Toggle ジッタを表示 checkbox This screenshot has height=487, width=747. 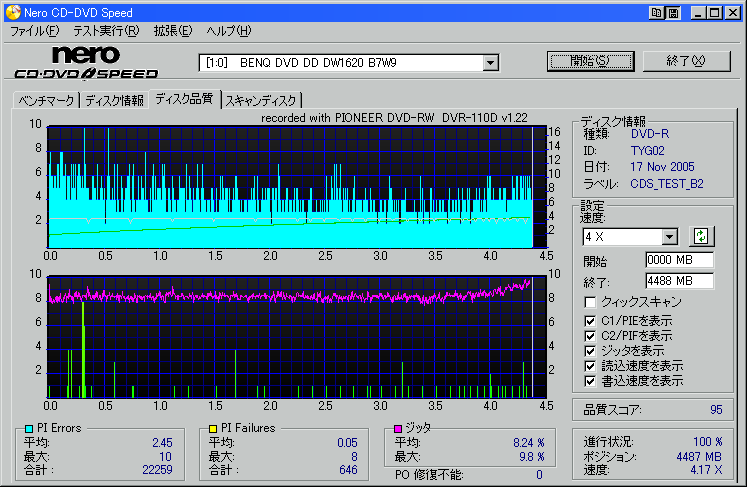click(x=591, y=350)
